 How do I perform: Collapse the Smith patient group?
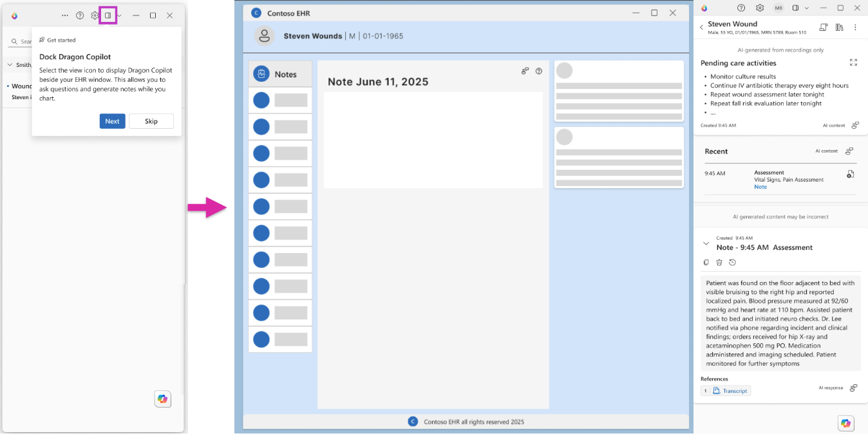[10, 64]
